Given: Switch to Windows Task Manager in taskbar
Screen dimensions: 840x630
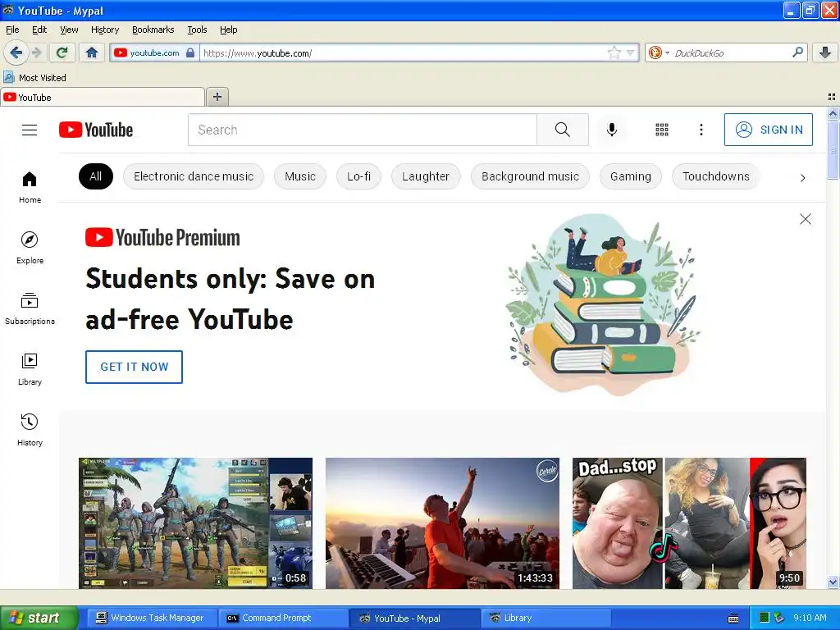Looking at the screenshot, I should click(x=152, y=618).
